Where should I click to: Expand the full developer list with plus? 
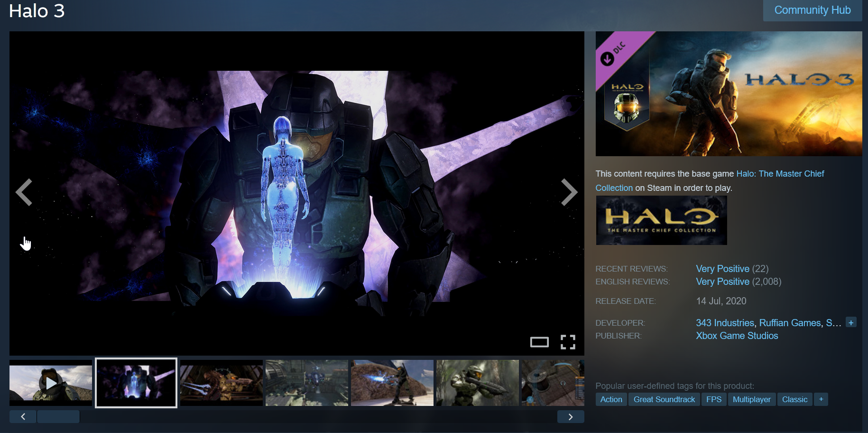(851, 322)
